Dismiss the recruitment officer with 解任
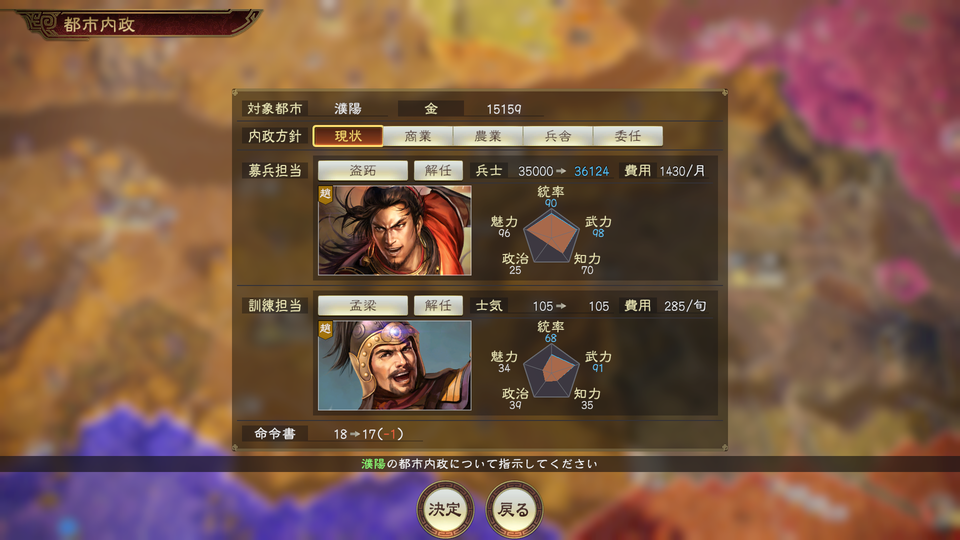The width and height of the screenshot is (960, 540). [438, 170]
